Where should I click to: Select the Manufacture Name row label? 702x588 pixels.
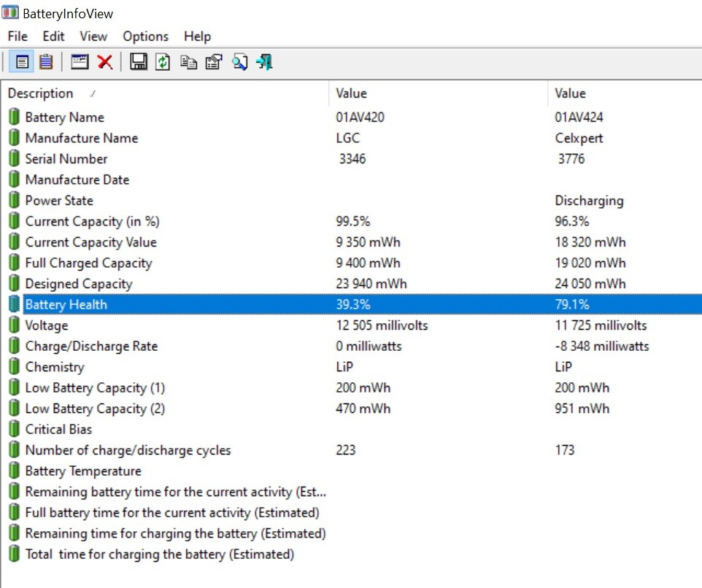point(82,138)
